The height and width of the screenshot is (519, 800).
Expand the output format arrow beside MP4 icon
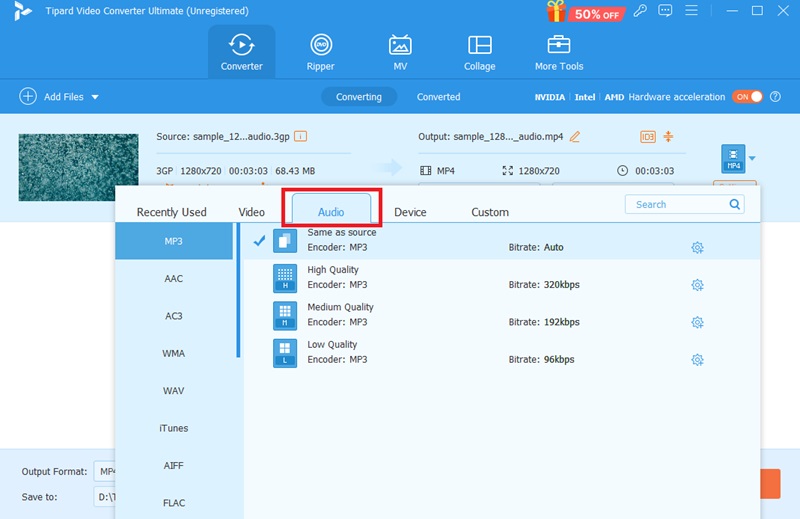click(752, 158)
